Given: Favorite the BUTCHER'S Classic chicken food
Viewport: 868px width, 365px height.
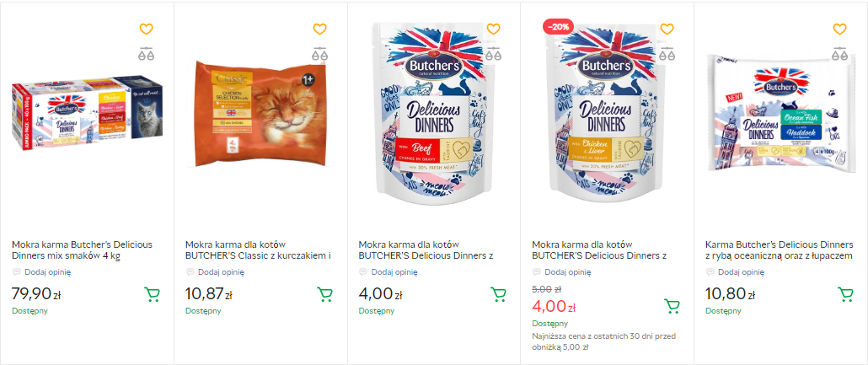Looking at the screenshot, I should point(319,30).
